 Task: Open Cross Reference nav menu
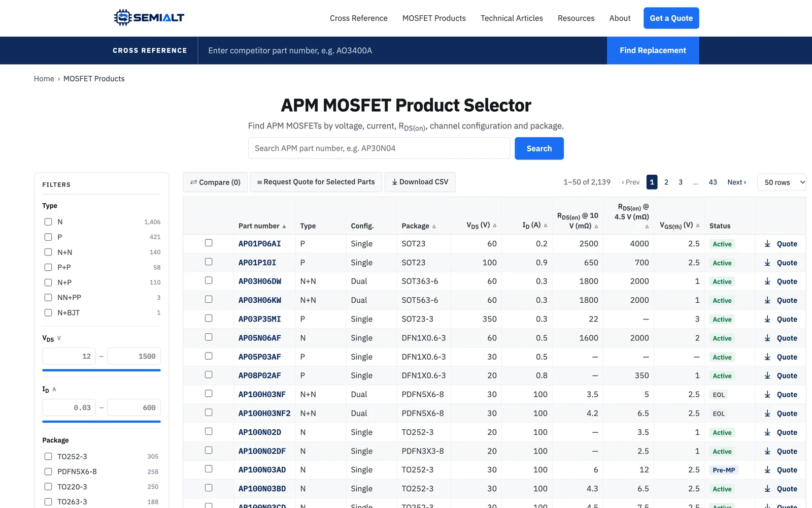coord(359,18)
